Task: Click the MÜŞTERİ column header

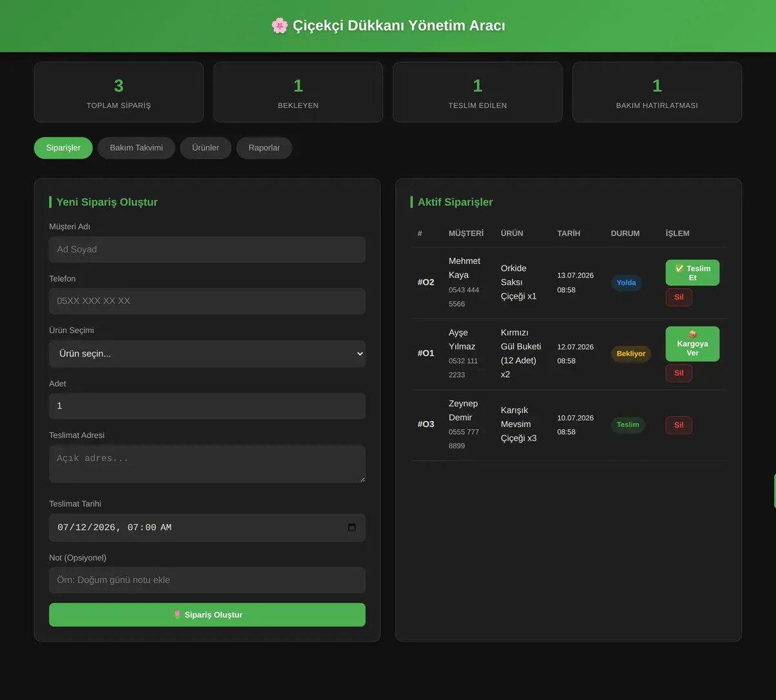Action: [x=466, y=234]
